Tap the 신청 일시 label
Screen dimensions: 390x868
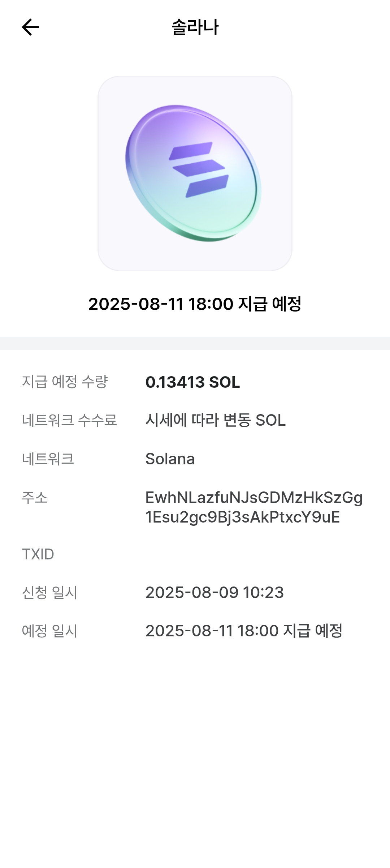click(49, 593)
